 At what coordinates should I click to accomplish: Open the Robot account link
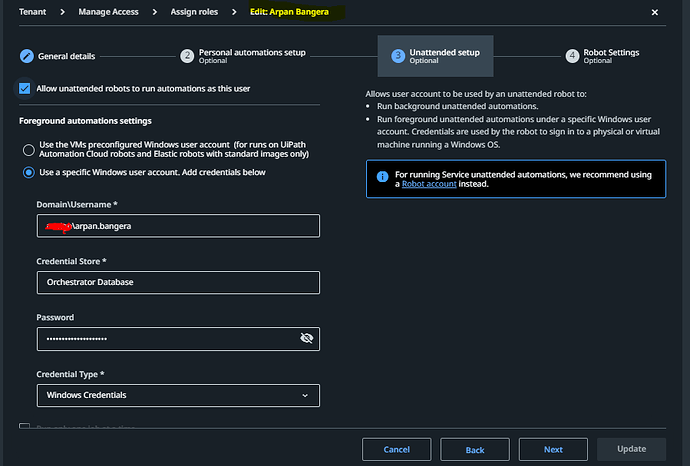426,184
